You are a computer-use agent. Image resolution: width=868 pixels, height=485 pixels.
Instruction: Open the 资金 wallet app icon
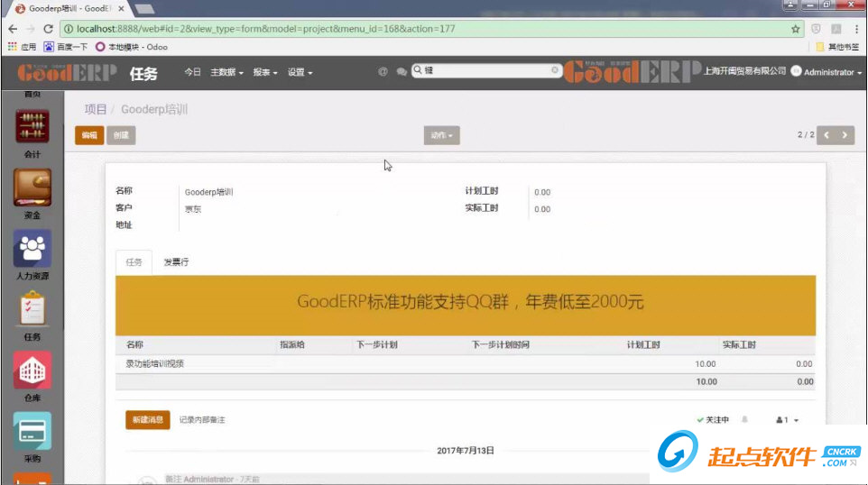(32, 188)
